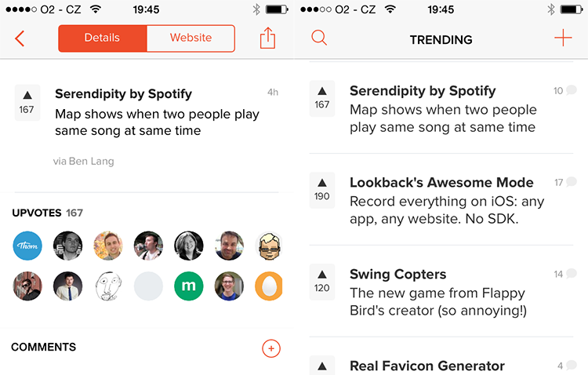Upvote Serendipity in the Trending list
The width and height of the screenshot is (588, 375).
point(322,98)
